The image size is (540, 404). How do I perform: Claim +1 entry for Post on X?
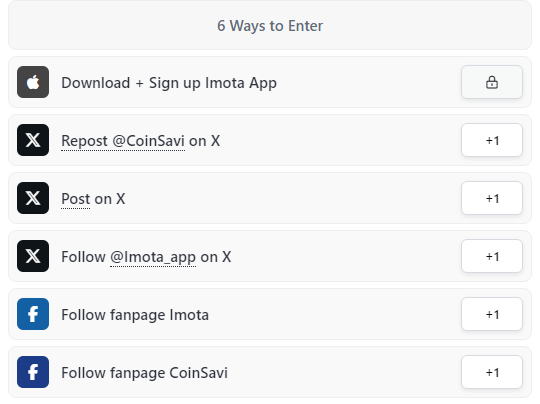click(492, 198)
